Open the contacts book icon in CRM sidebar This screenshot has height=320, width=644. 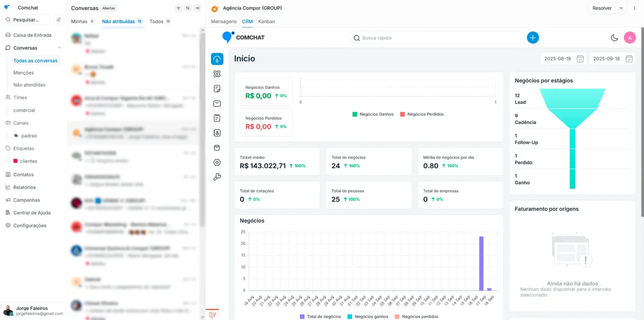coord(217,133)
